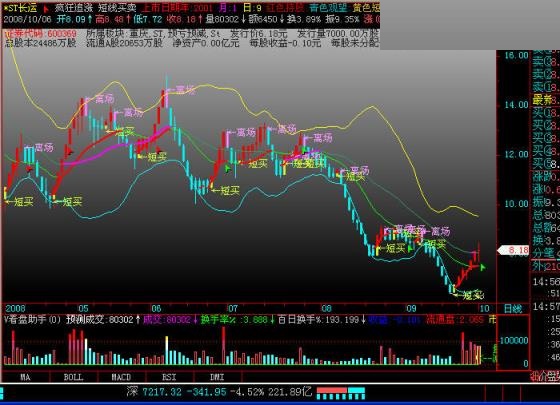
Task: Click the 每股收益-0.10元 value
Action: (285, 43)
